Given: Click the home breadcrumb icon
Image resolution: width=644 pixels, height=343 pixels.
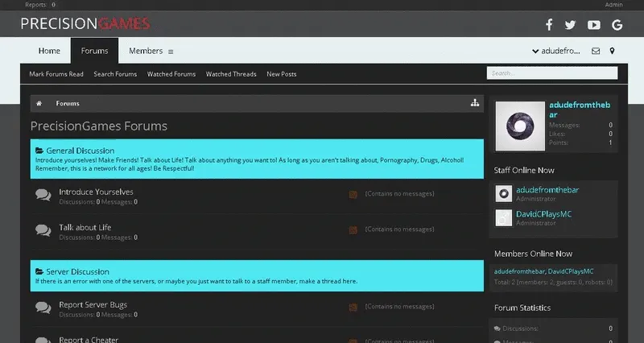Looking at the screenshot, I should click(39, 104).
